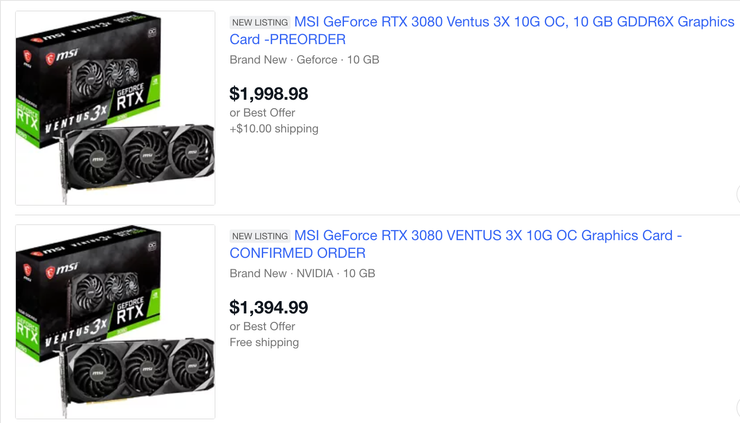
Task: Click the "Card -PREORDER" line of the first title
Action: click(288, 40)
